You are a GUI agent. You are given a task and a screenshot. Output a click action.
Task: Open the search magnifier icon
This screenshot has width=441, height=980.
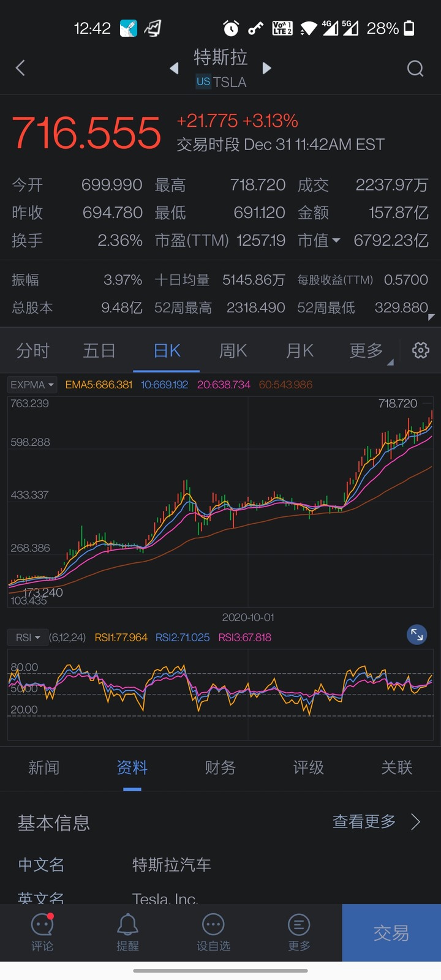click(415, 68)
